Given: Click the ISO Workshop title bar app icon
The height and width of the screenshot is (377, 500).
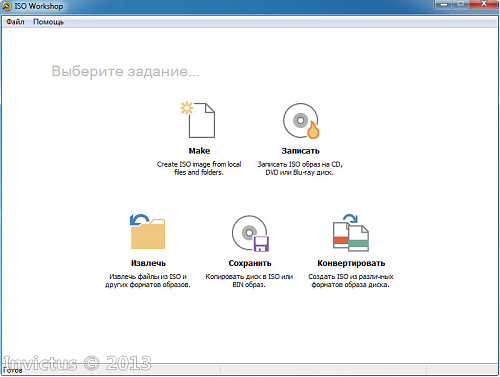Looking at the screenshot, I should coord(7,6).
